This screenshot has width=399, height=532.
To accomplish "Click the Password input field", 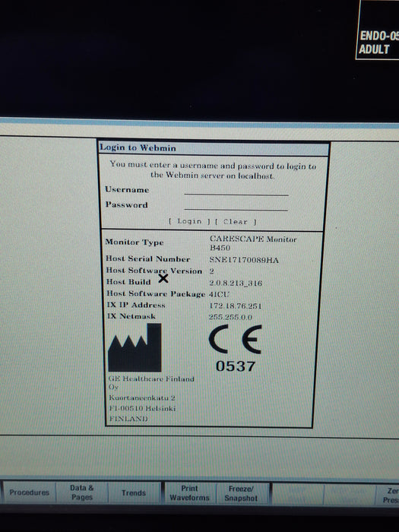I will [x=236, y=206].
